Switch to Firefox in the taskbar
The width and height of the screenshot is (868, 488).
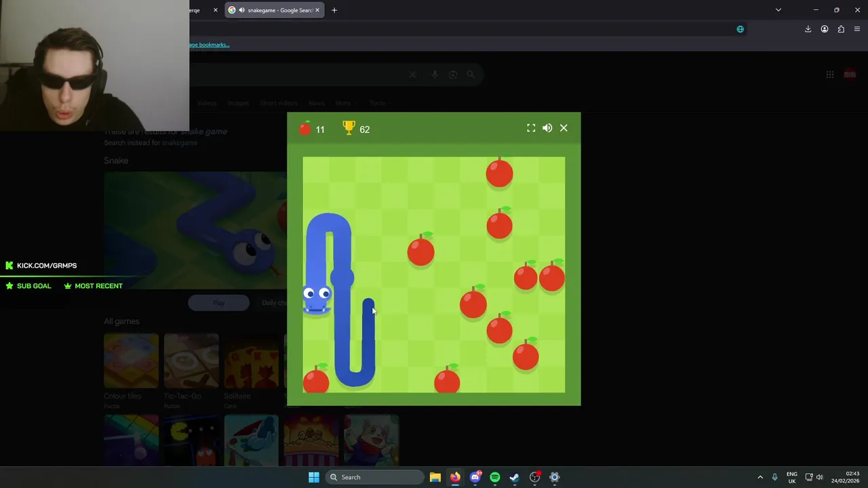pos(455,477)
